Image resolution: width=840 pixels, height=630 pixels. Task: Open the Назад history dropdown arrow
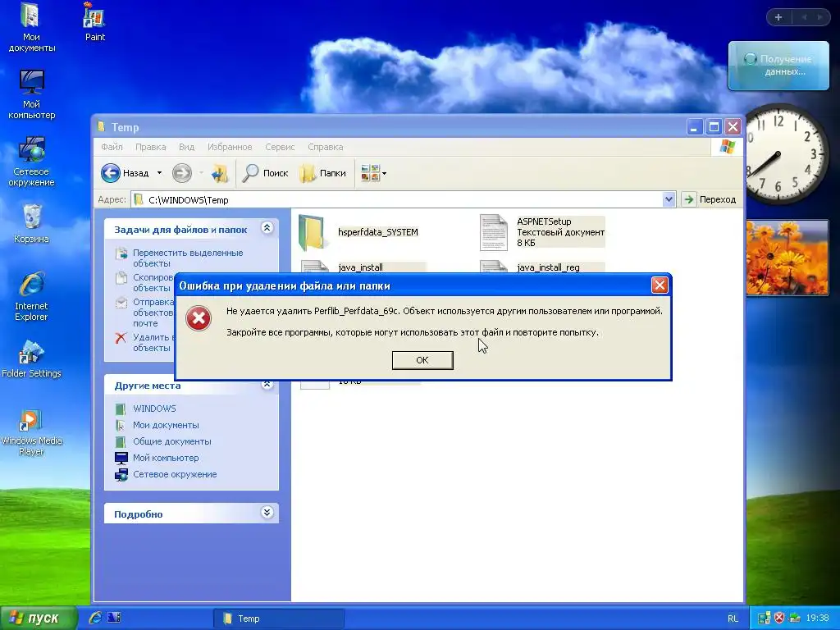[x=159, y=173]
